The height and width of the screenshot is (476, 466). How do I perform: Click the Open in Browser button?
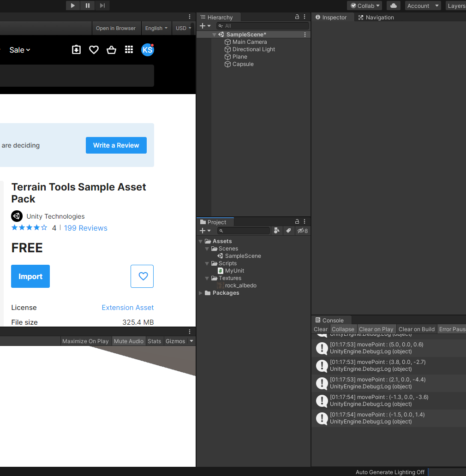pos(116,28)
